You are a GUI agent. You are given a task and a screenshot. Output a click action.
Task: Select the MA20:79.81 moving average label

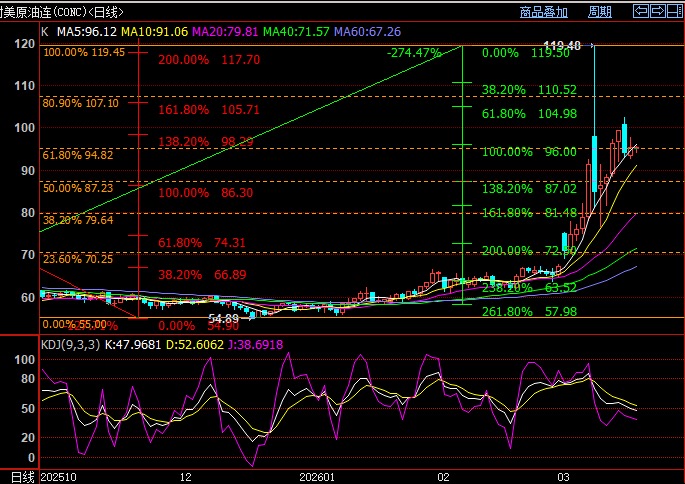coord(226,31)
